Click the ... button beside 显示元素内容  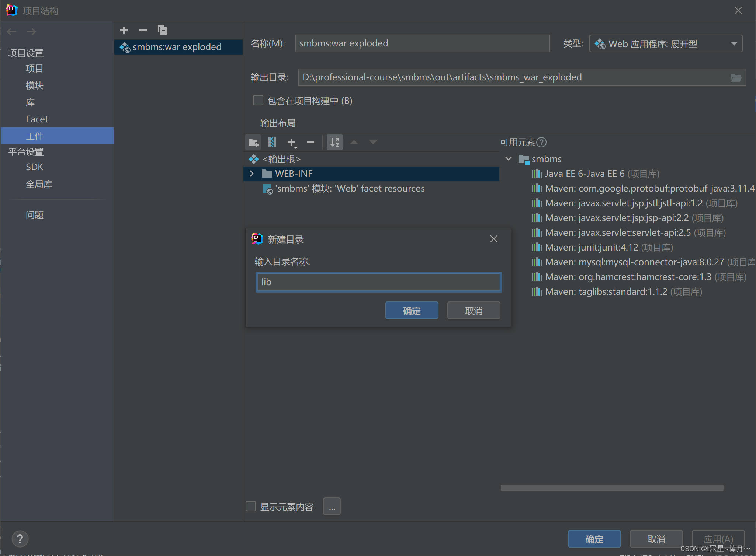(x=332, y=507)
